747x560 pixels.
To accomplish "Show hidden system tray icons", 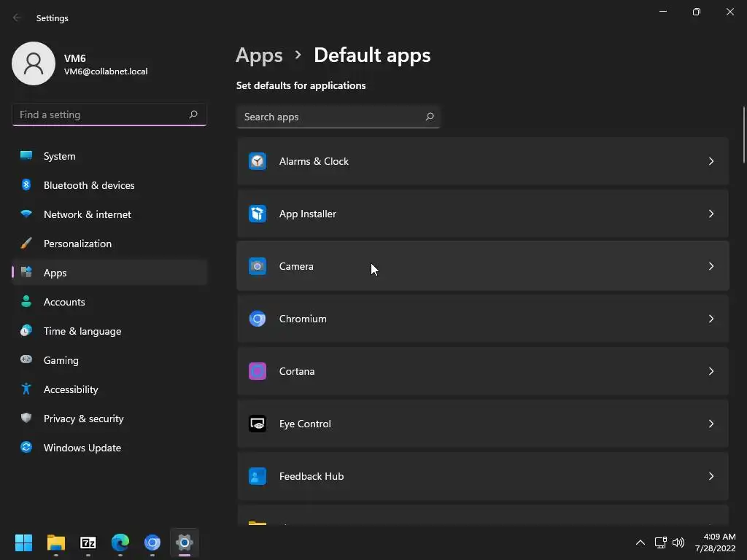I will pos(640,542).
